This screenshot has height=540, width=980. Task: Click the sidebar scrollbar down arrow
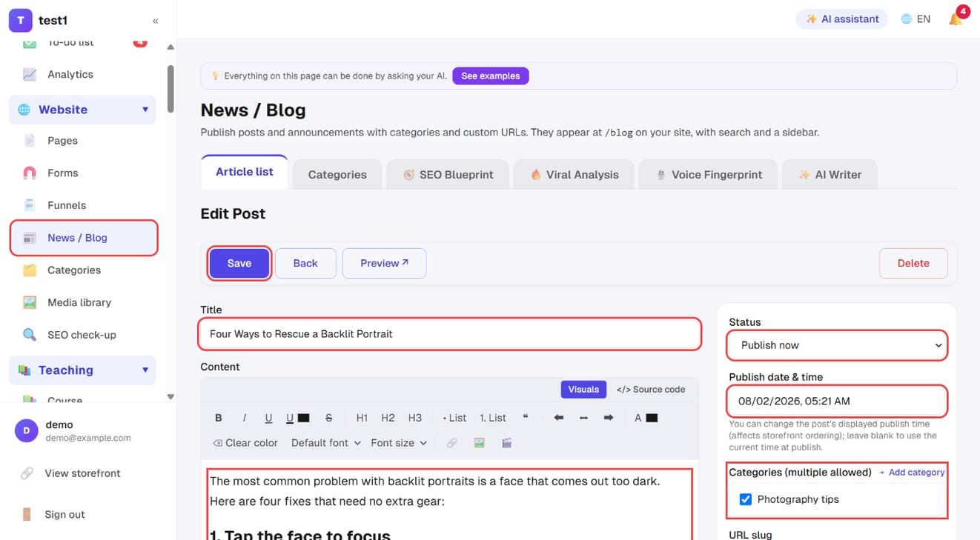pyautogui.click(x=170, y=396)
